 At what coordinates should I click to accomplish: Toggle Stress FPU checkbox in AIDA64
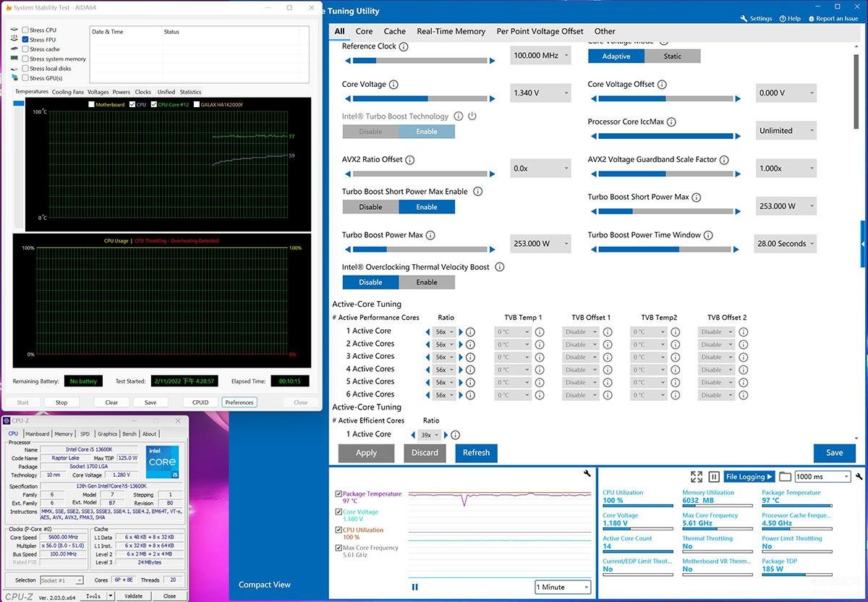click(x=25, y=40)
